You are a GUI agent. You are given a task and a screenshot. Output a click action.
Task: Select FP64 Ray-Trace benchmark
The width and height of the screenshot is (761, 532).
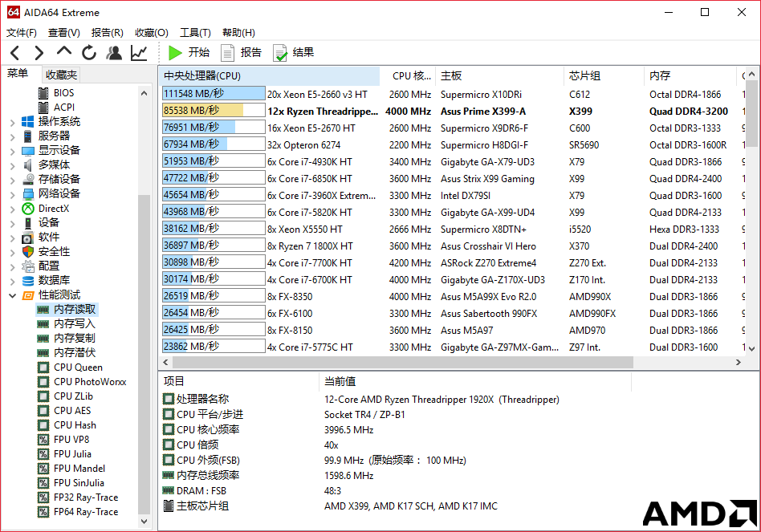(86, 512)
